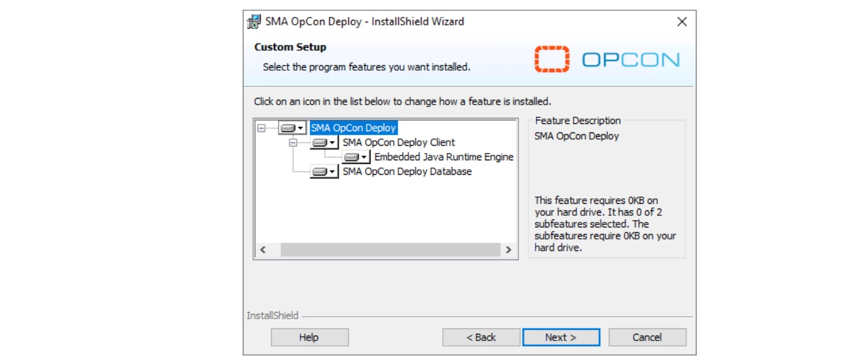Click the OPCON logo in the header
Viewport: 868px width, 361px height.
(607, 59)
